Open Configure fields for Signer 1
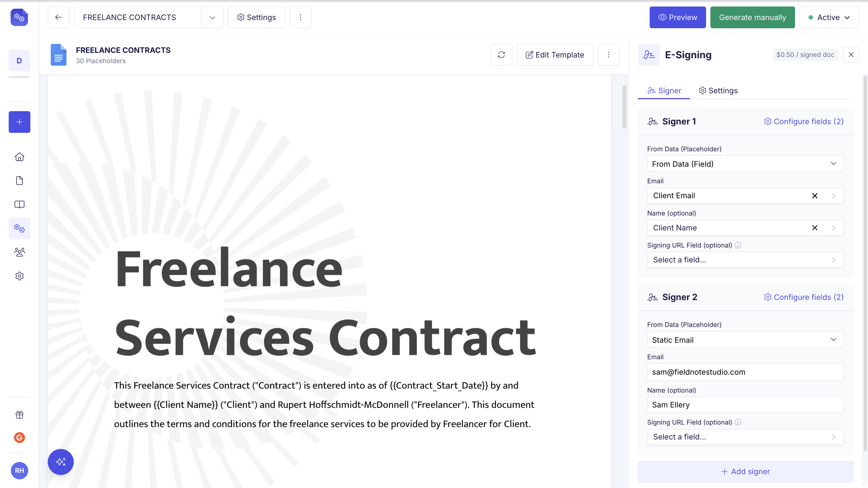This screenshot has width=868, height=488. click(x=804, y=121)
